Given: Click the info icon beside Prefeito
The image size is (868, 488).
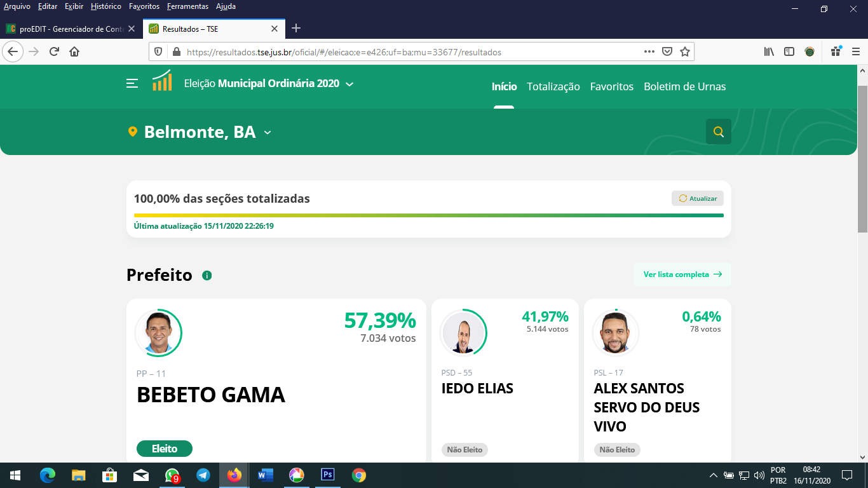Looking at the screenshot, I should (x=207, y=275).
